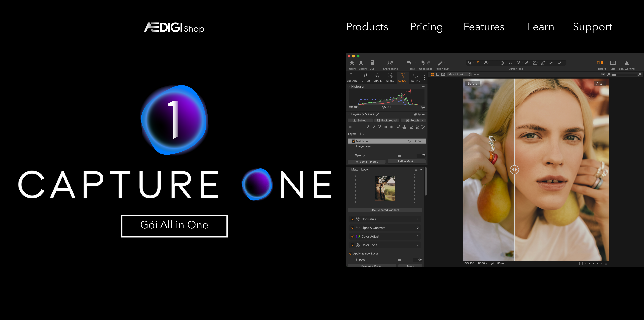Click the three-dot menu of Histogram panel

[424, 86]
